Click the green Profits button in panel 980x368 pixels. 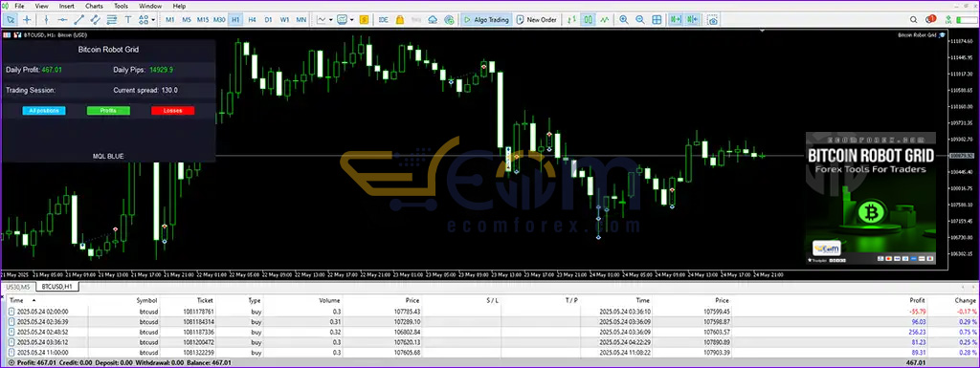tap(108, 111)
